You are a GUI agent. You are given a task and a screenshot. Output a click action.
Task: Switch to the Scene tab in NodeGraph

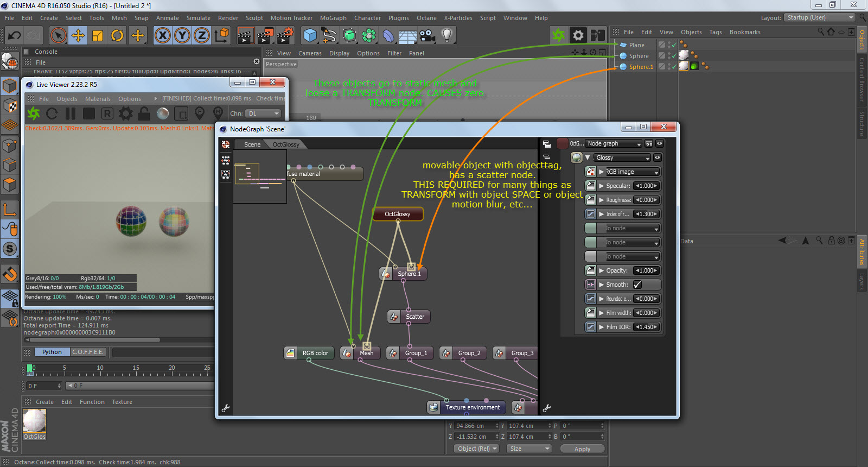click(252, 144)
